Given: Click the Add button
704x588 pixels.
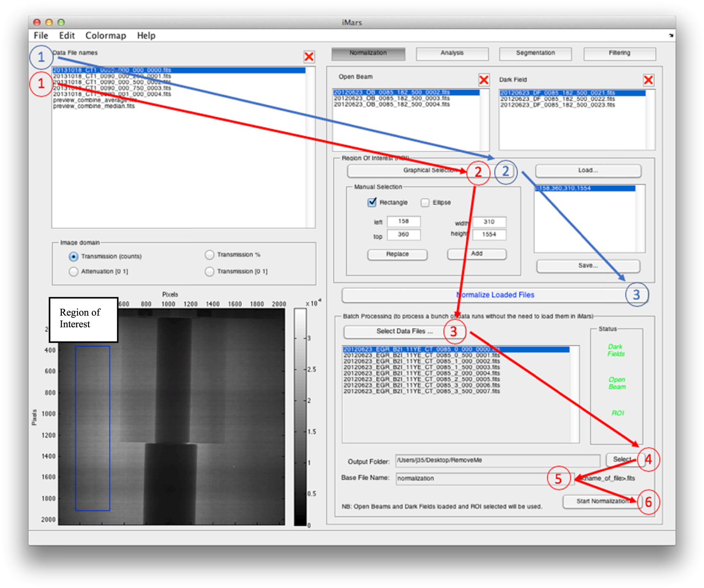Looking at the screenshot, I should [x=477, y=254].
